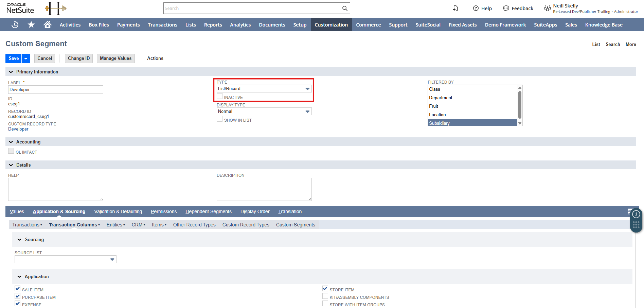Go to the Home house icon
The height and width of the screenshot is (308, 644).
tap(48, 24)
